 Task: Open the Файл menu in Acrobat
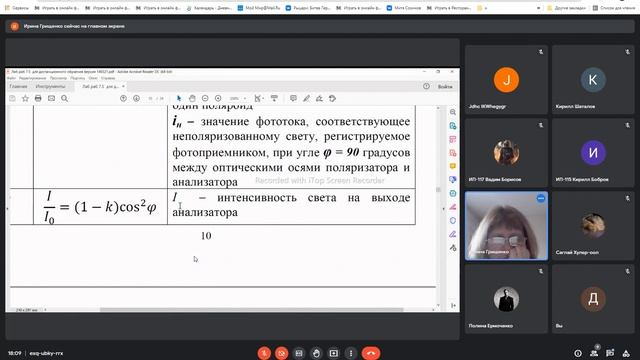[x=11, y=78]
